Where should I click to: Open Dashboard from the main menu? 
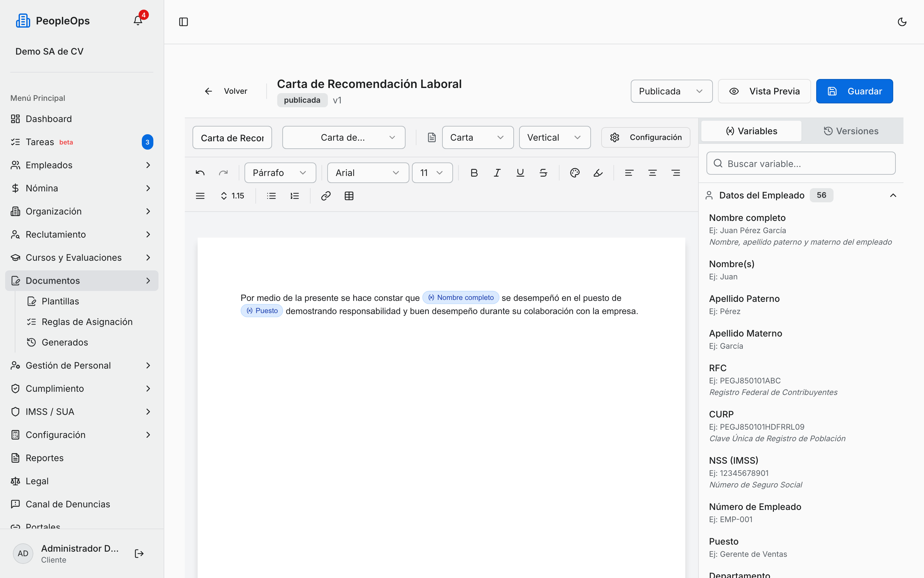[x=82, y=119]
